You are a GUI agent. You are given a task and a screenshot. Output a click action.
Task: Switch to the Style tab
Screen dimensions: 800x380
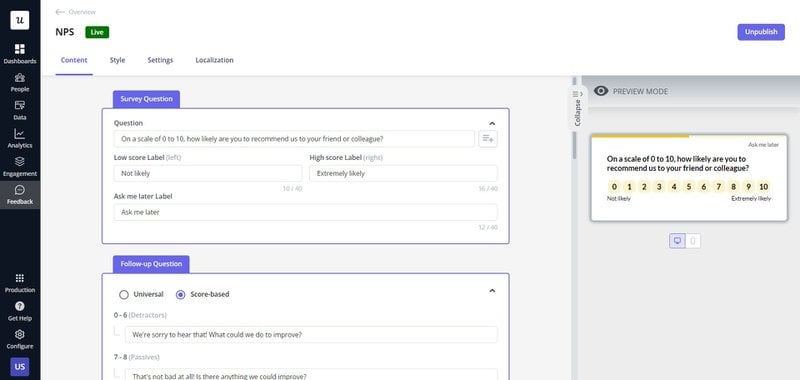click(x=117, y=60)
